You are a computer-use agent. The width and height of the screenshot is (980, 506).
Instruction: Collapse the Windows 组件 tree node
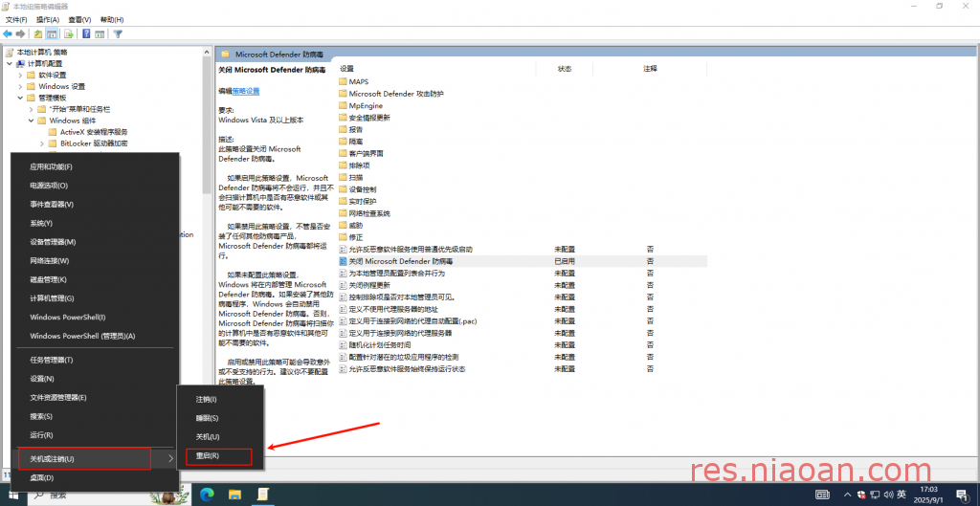pos(32,121)
